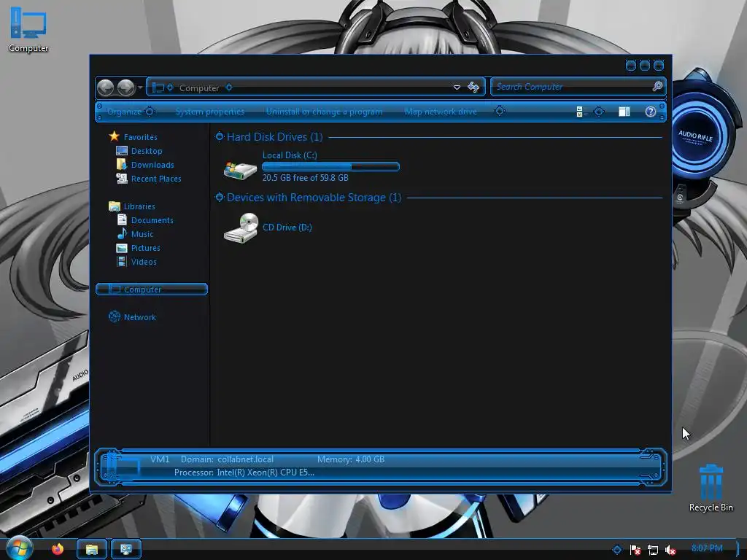This screenshot has height=560, width=747.
Task: Open Downloads under Favorites
Action: (152, 165)
